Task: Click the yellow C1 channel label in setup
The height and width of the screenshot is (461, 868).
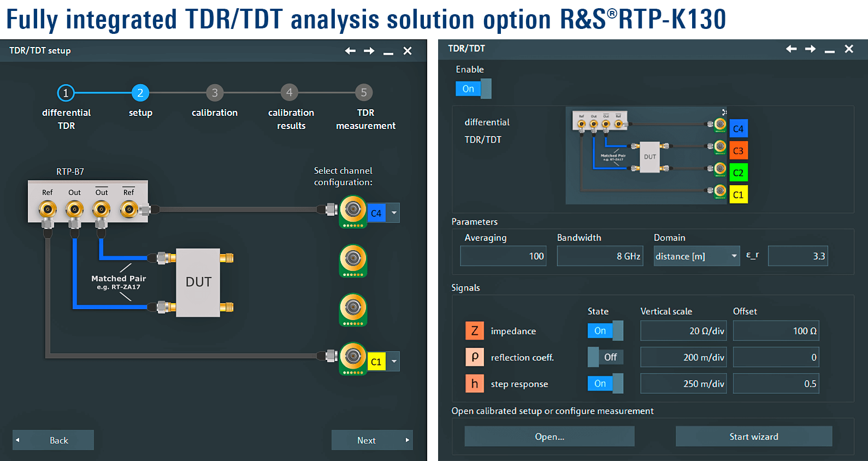Action: (x=376, y=362)
